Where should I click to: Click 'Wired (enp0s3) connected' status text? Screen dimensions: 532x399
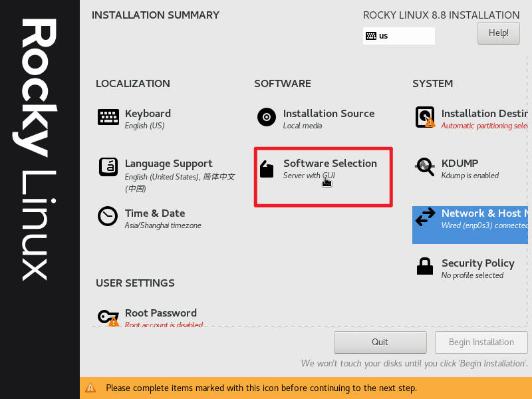click(485, 225)
